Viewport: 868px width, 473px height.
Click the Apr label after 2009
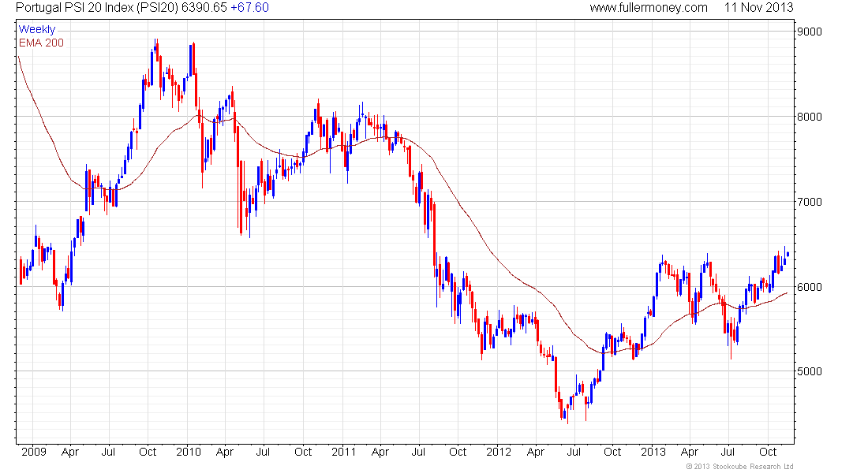point(69,452)
